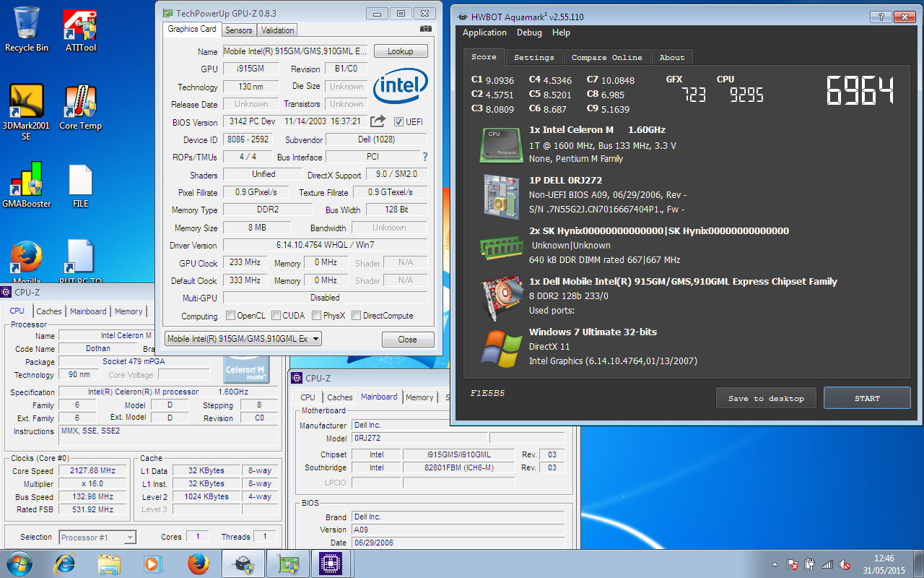Open Windows Media Player from the taskbar
The image size is (924, 578).
[x=153, y=564]
